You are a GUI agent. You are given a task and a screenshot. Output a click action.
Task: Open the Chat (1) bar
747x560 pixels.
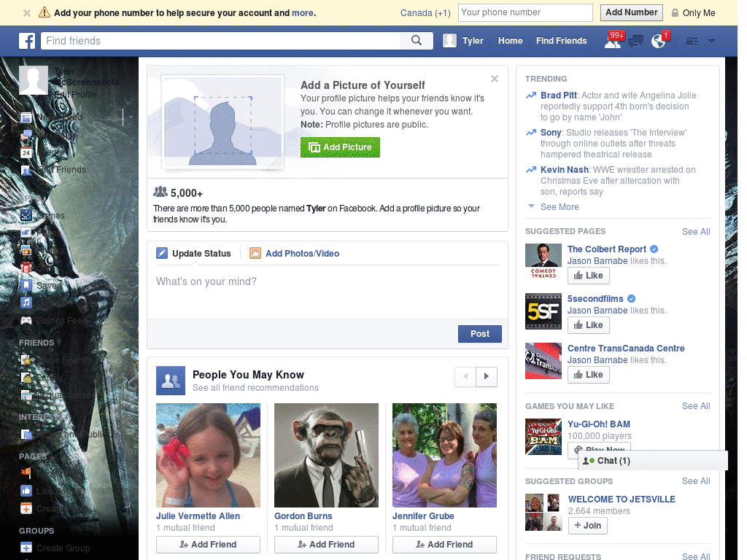(x=653, y=461)
